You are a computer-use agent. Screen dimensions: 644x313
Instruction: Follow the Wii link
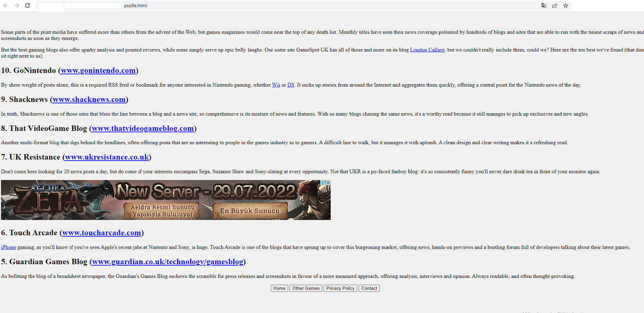276,85
